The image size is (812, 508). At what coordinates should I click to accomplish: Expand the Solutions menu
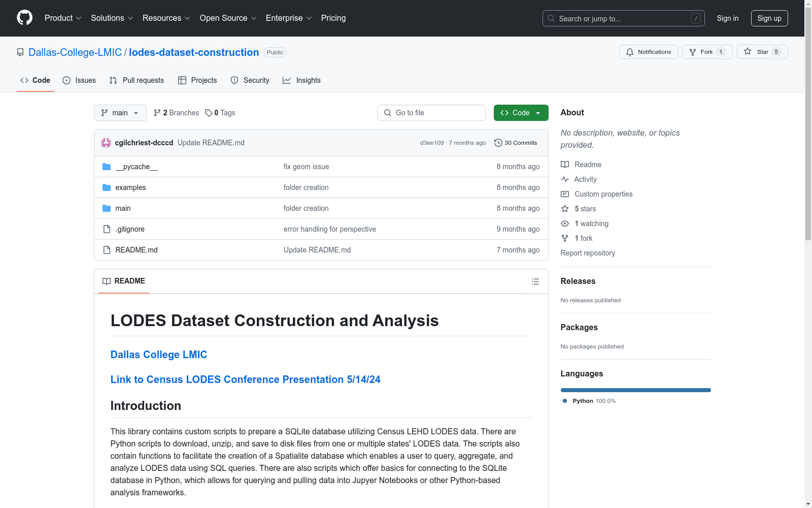pyautogui.click(x=112, y=18)
